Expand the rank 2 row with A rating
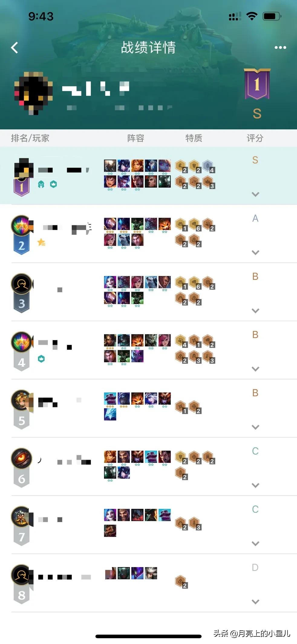The height and width of the screenshot is (644, 297). 256,252
